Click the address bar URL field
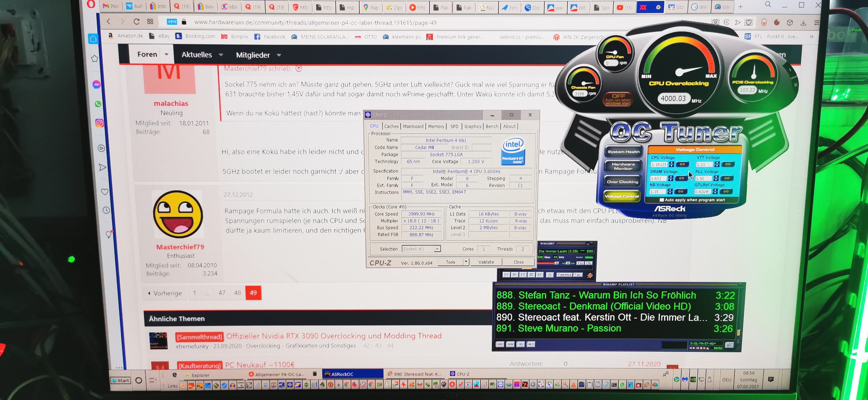Viewport: 868px width, 400px height. tap(438, 23)
